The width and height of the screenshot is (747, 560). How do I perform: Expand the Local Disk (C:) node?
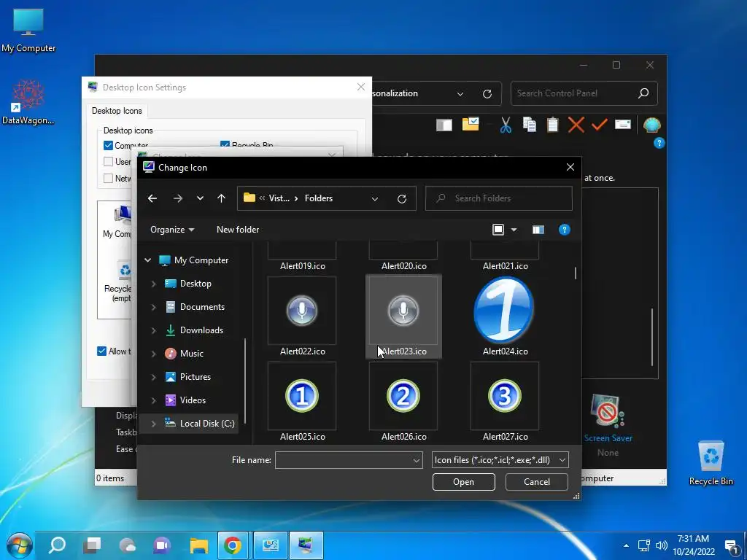153,424
